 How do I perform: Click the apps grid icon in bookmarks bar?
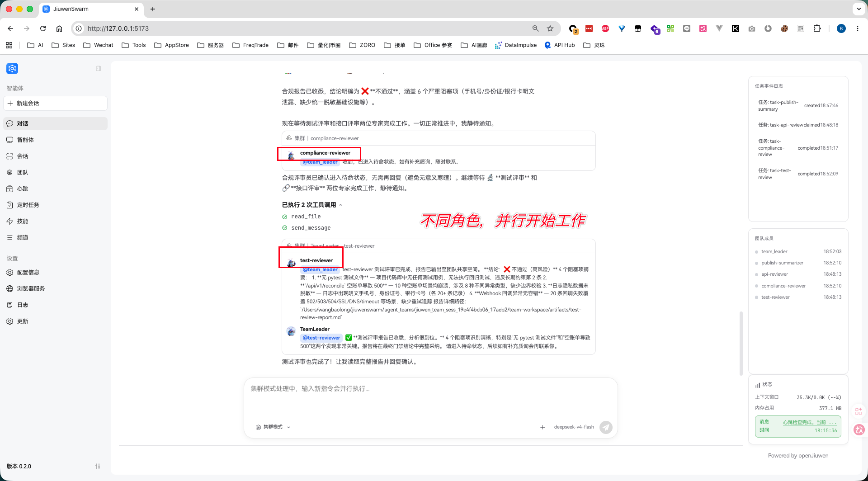(9, 45)
